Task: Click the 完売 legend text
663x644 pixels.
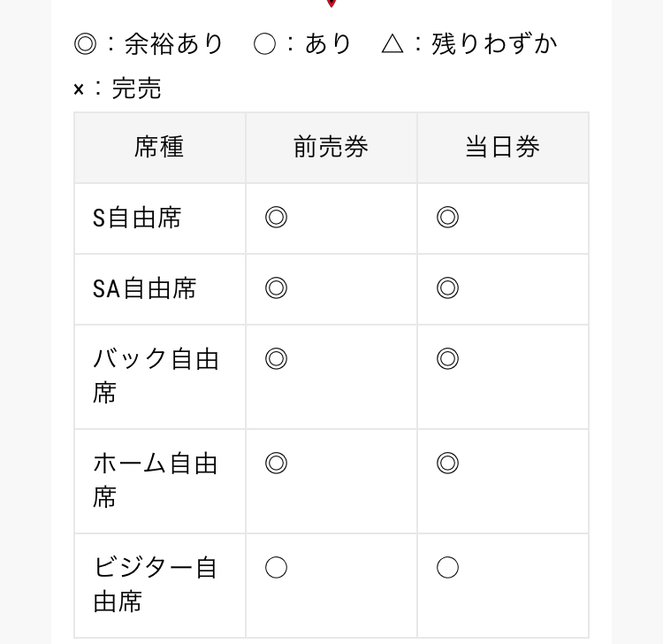Action: [136, 88]
